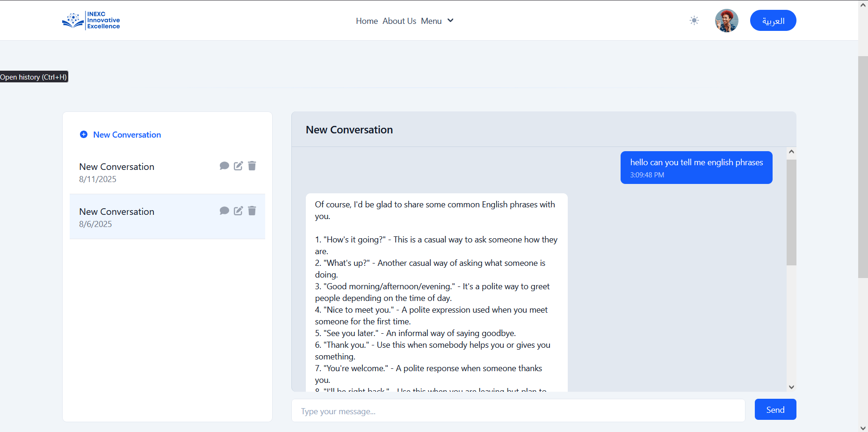
Task: Select the 8/6/2025 New Conversation entry
Action: [x=167, y=217]
